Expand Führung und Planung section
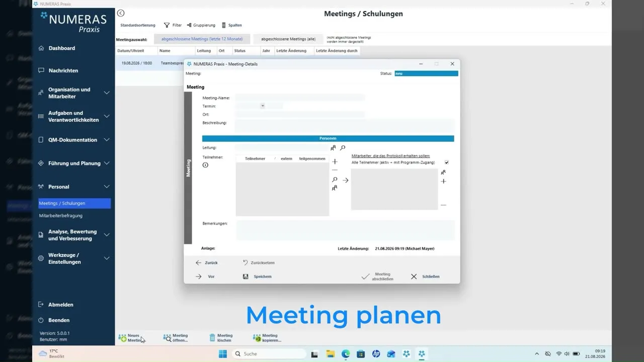644x362 pixels. point(107,163)
